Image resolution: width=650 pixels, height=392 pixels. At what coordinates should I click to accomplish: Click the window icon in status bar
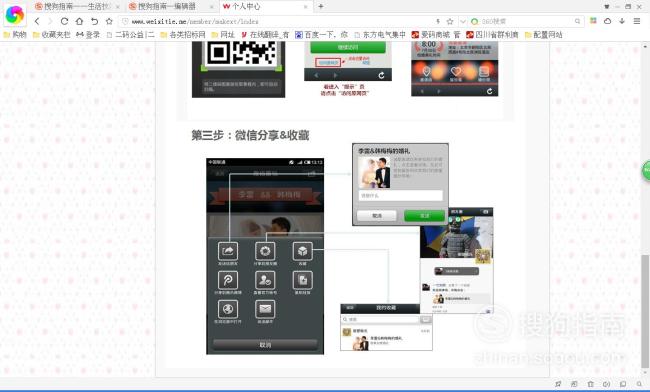(x=623, y=384)
